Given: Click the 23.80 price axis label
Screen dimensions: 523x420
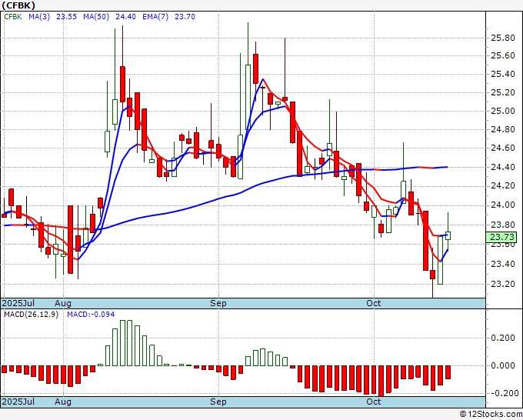Looking at the screenshot, I should 503,225.
